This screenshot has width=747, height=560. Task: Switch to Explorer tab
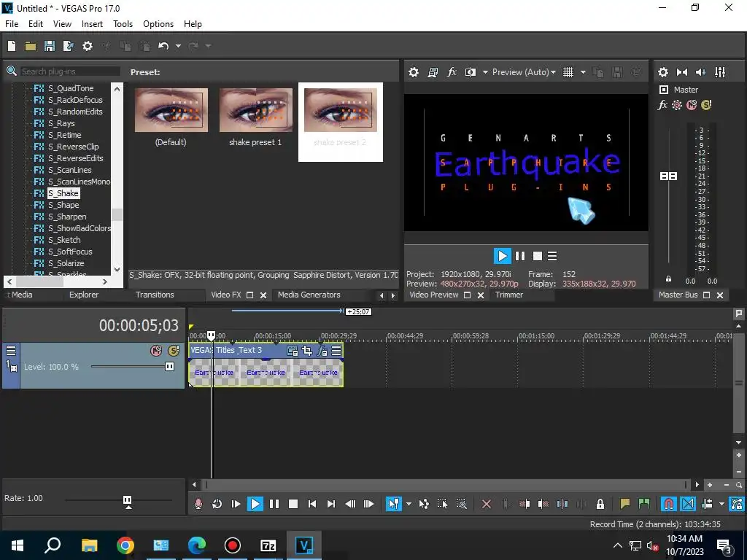point(84,295)
